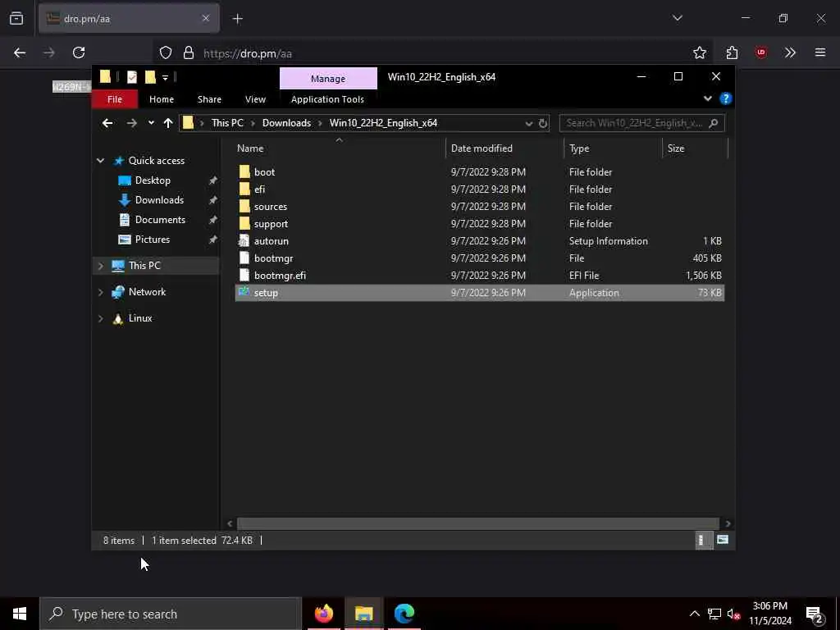Select the autorun setup information file icon
The image size is (840, 630).
pos(244,240)
